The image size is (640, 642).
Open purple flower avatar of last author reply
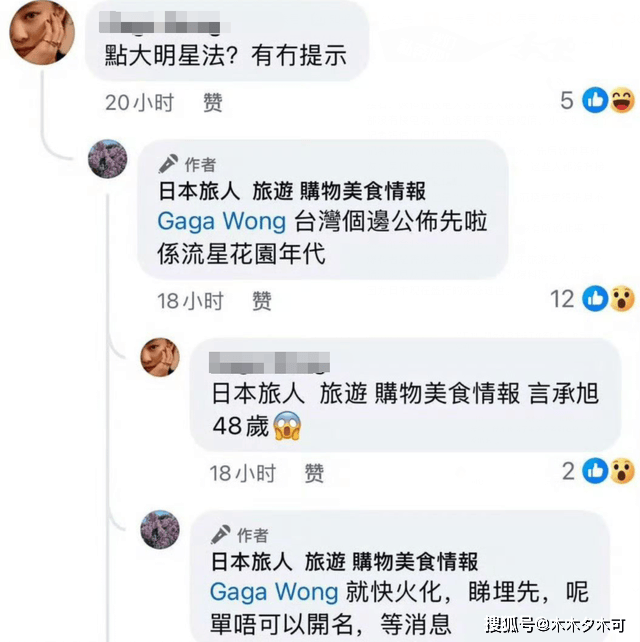(160, 529)
